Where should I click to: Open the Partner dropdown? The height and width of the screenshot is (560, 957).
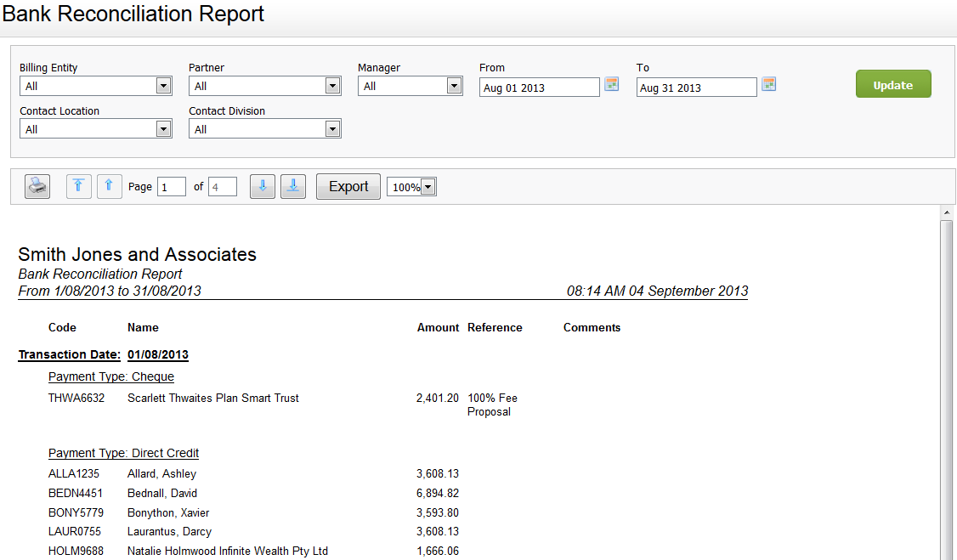tap(333, 86)
